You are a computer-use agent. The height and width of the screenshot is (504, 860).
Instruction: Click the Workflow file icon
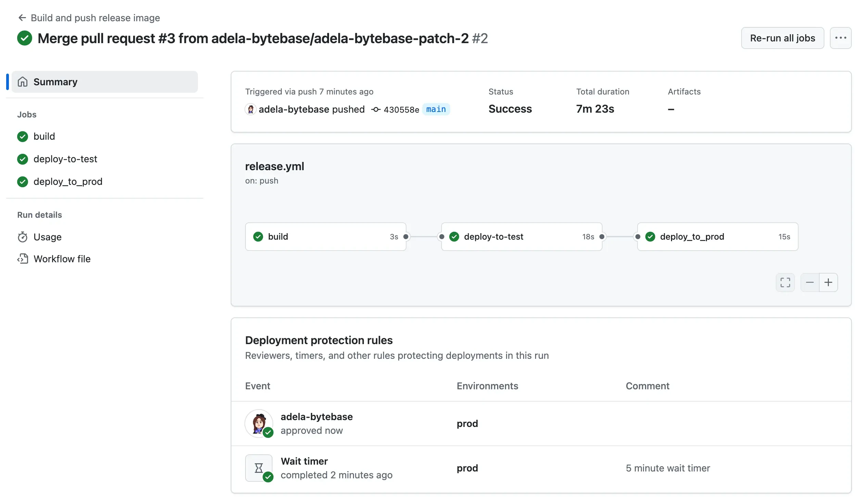pyautogui.click(x=23, y=259)
